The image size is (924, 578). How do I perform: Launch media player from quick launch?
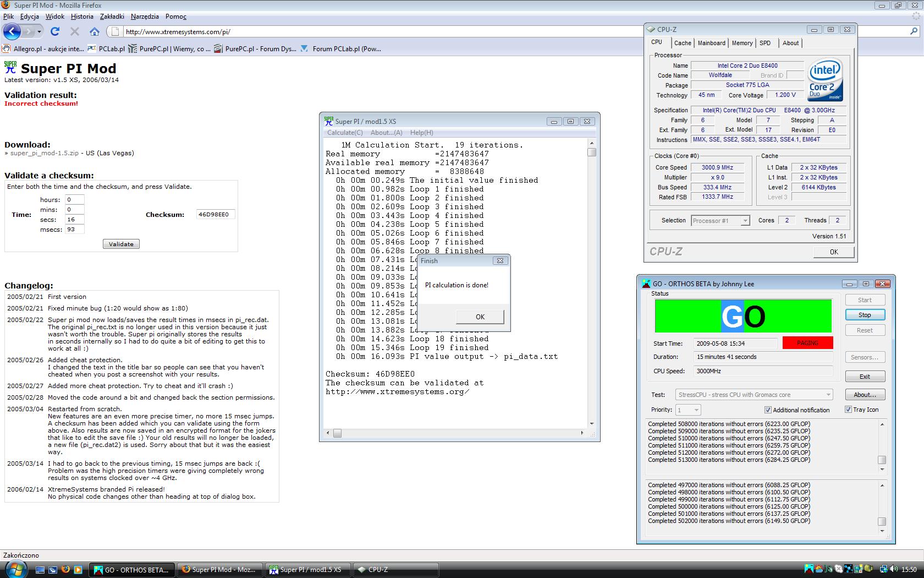pos(78,570)
